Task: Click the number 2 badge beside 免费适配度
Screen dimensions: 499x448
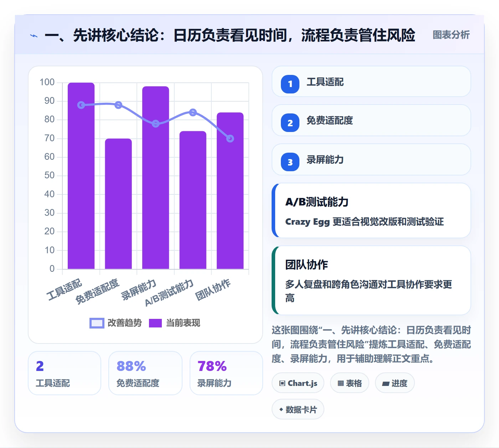Action: (290, 123)
